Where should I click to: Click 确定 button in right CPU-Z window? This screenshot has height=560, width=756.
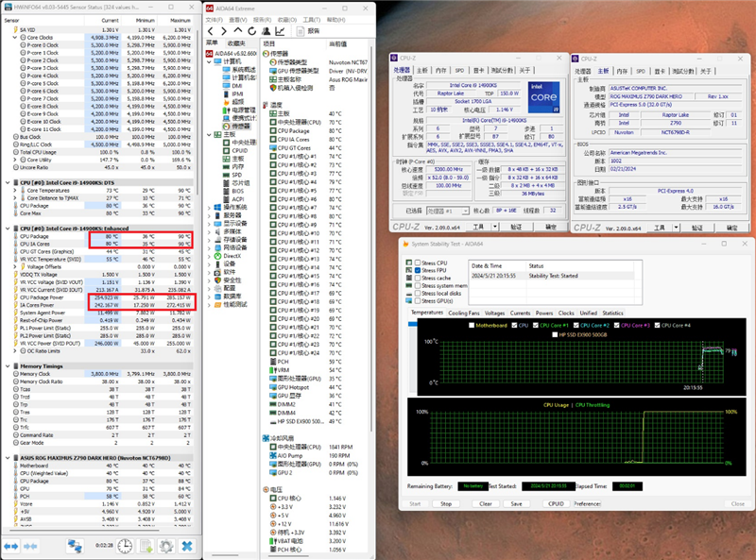[x=731, y=228]
